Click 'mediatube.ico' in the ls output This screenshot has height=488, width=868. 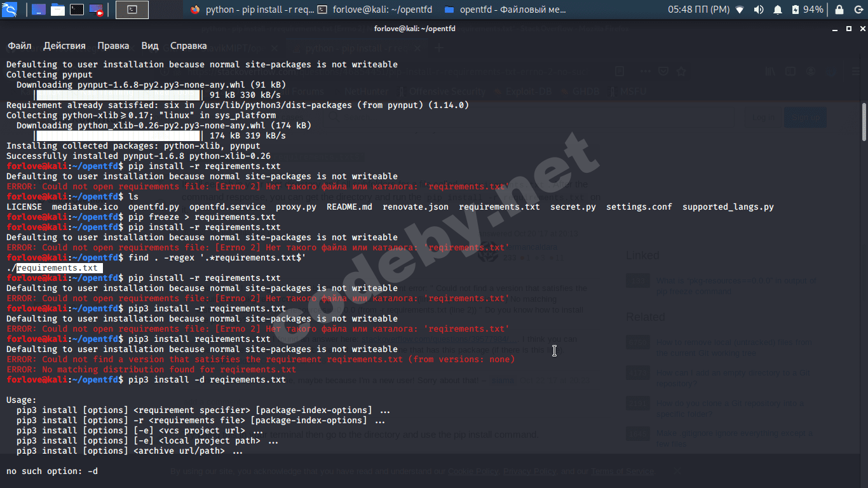tap(85, 207)
